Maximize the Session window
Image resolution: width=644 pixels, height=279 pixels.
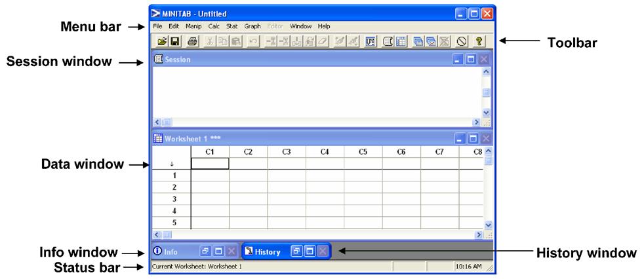[x=471, y=60]
